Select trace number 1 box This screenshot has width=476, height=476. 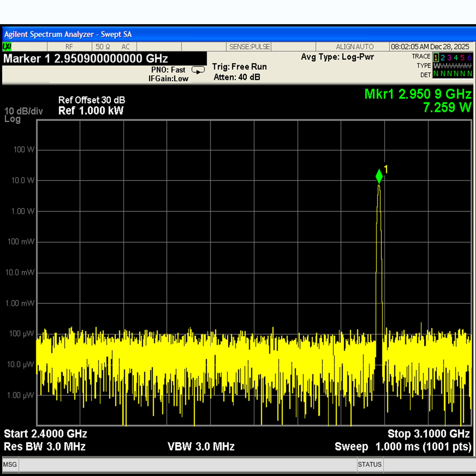(x=436, y=58)
